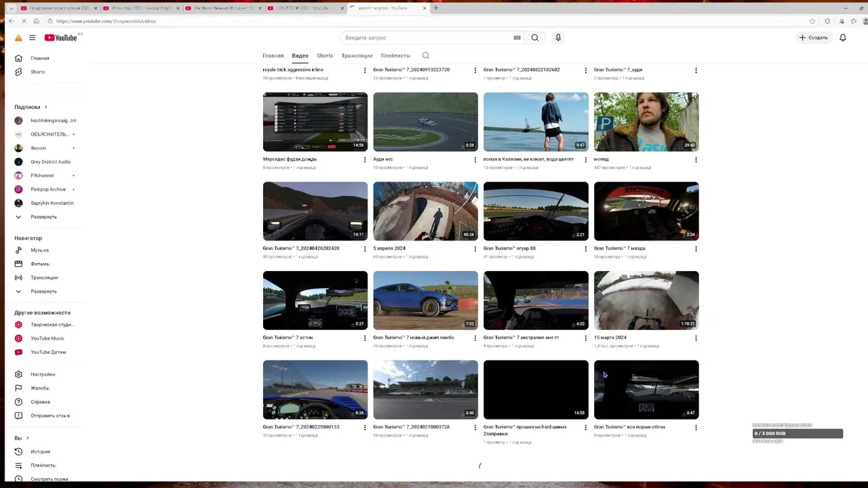Open YouTube Детям in the sidebar
Screen dimensions: 868x488
(47, 352)
